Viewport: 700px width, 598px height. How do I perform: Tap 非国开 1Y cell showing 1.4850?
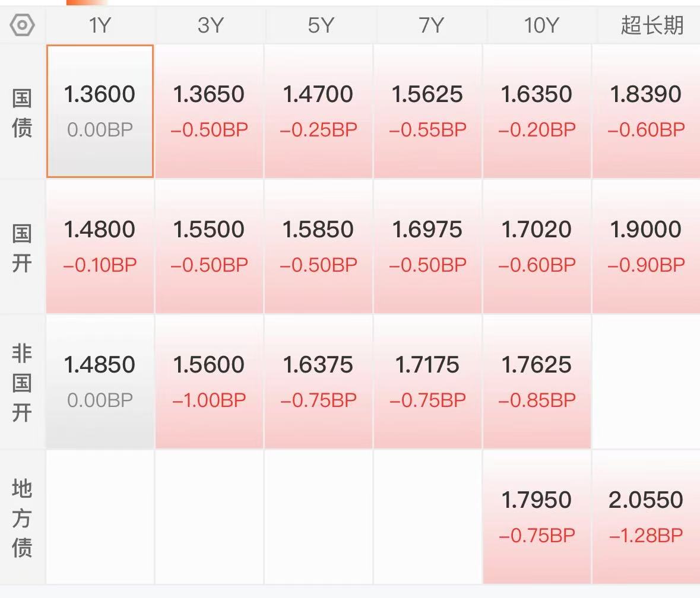(x=100, y=381)
